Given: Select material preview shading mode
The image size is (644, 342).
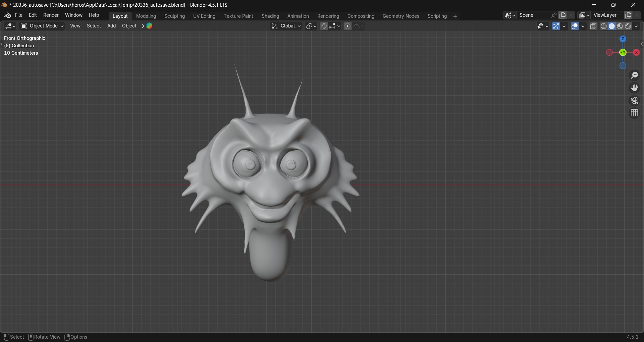Looking at the screenshot, I should click(620, 26).
